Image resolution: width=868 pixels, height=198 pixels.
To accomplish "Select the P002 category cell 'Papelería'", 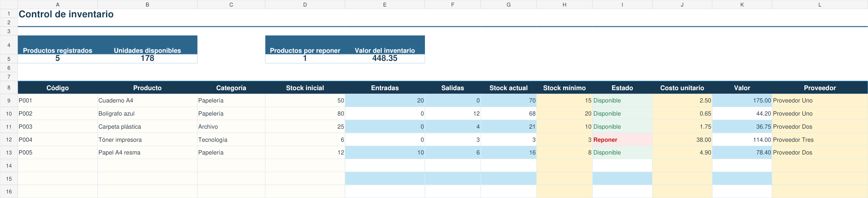I will pos(231,114).
